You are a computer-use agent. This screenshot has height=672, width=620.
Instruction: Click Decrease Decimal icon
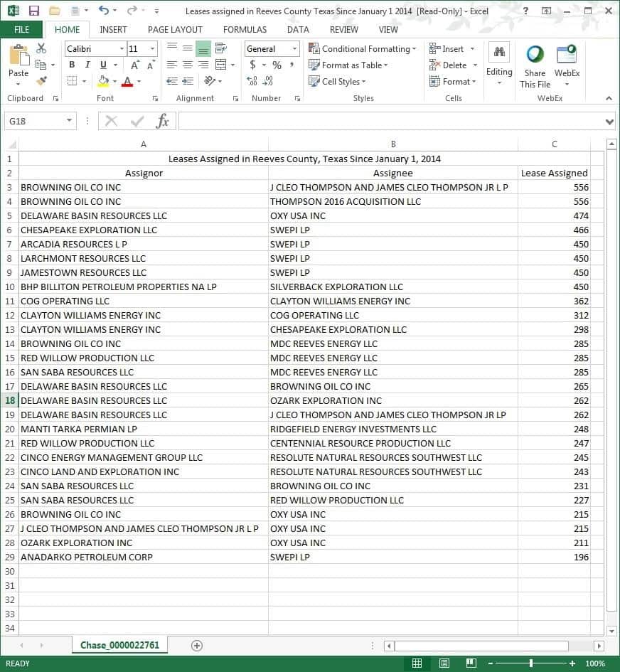[268, 80]
